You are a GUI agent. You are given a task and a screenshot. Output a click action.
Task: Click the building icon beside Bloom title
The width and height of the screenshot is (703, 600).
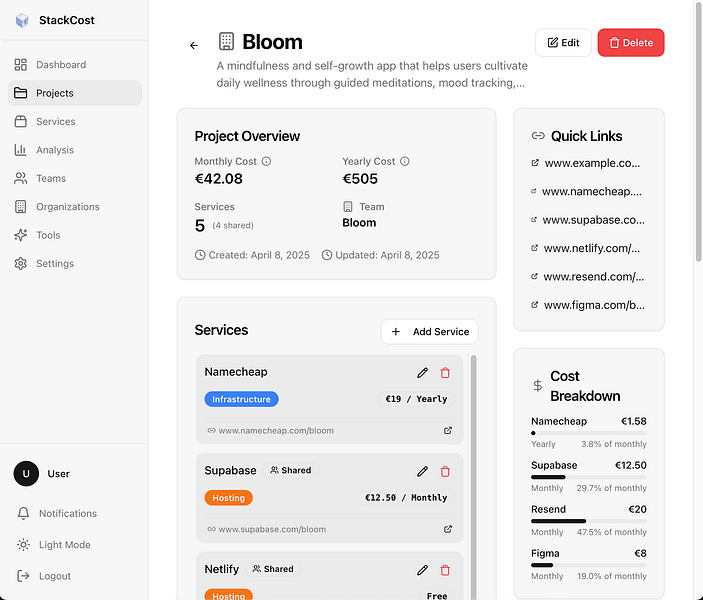click(226, 41)
